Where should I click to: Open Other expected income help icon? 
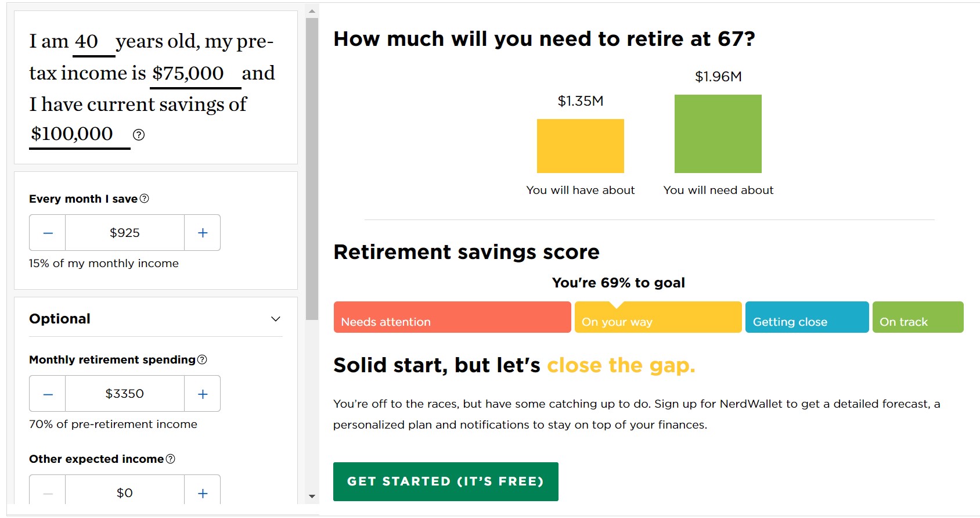pos(170,459)
